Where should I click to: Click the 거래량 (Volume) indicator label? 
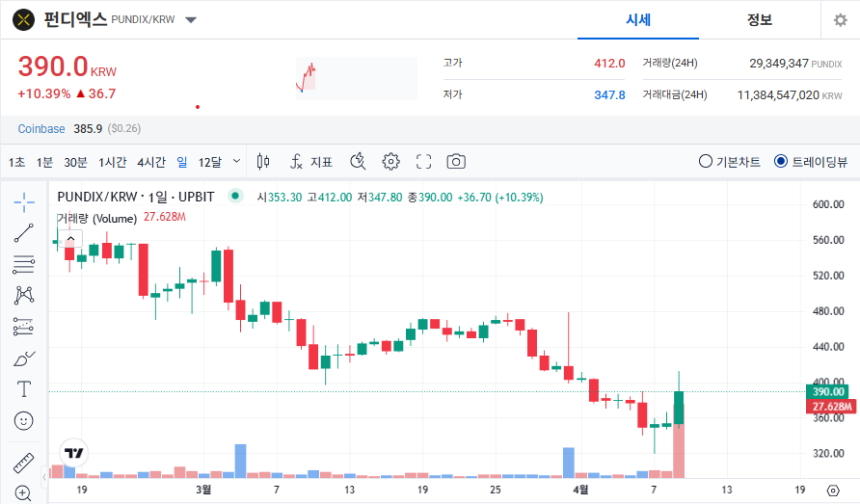[97, 219]
